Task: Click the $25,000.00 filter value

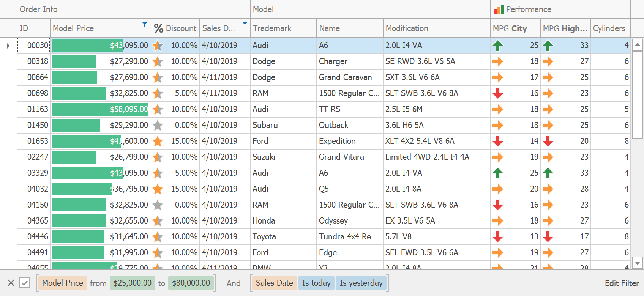Action: [x=133, y=283]
